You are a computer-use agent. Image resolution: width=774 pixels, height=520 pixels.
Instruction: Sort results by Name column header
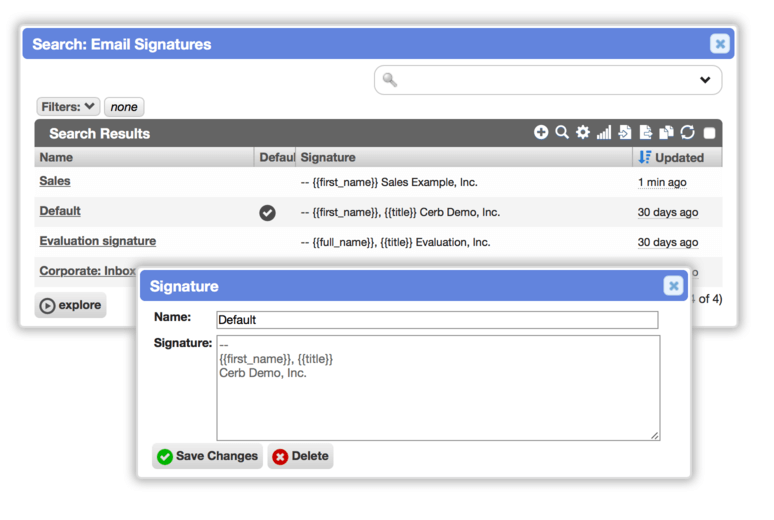coord(56,158)
